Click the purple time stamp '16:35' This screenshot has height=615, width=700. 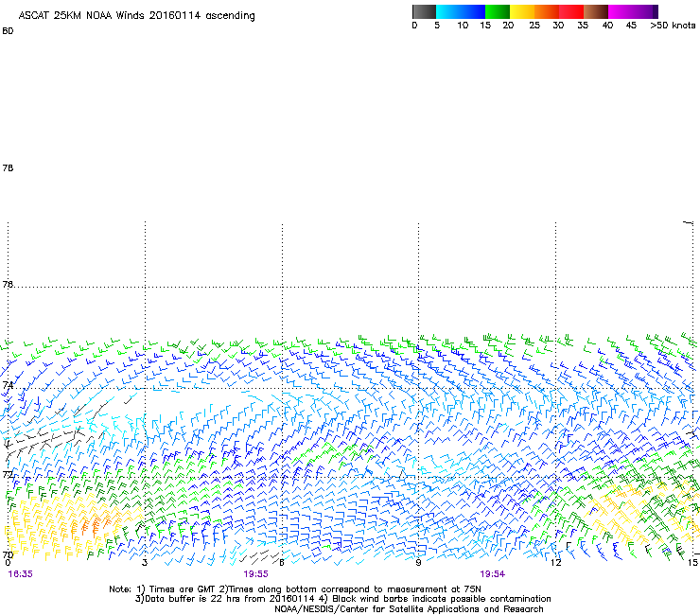[21, 574]
